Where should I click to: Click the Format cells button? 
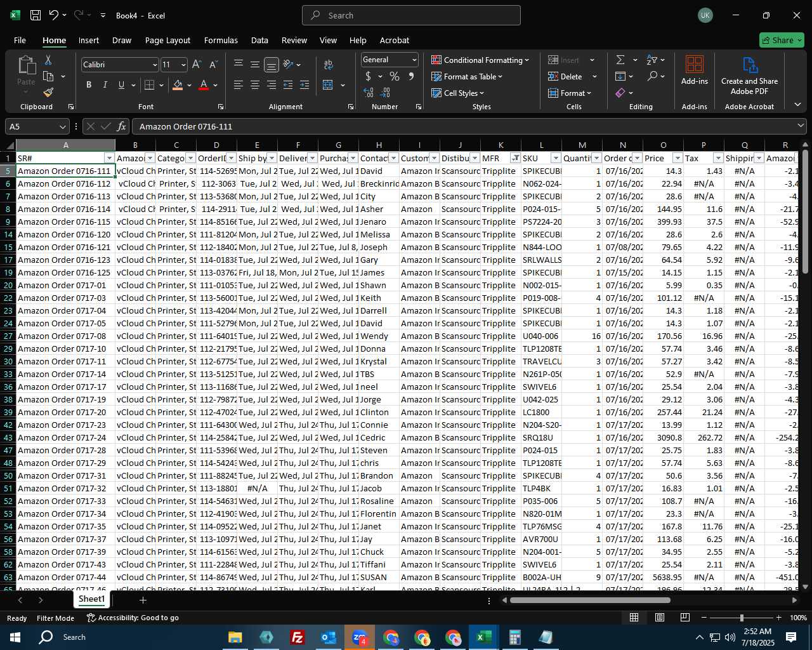click(570, 93)
